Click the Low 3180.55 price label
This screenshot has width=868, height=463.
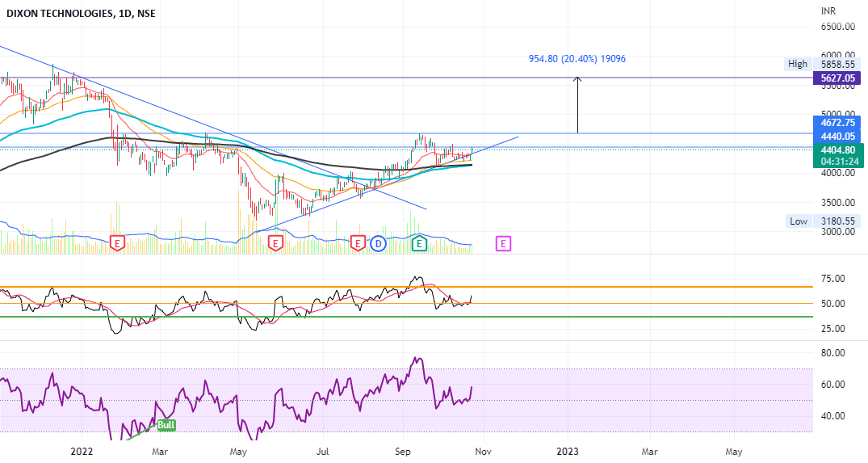[822, 221]
